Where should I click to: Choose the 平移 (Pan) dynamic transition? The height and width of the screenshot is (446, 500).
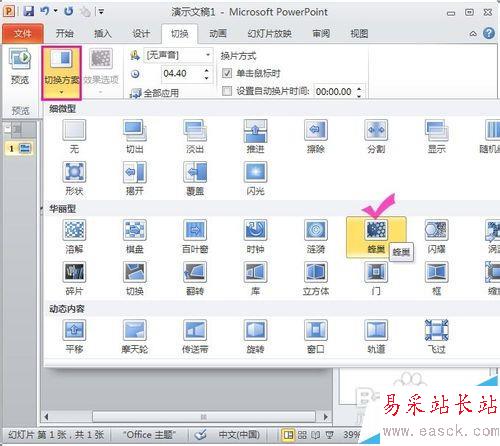pyautogui.click(x=74, y=337)
